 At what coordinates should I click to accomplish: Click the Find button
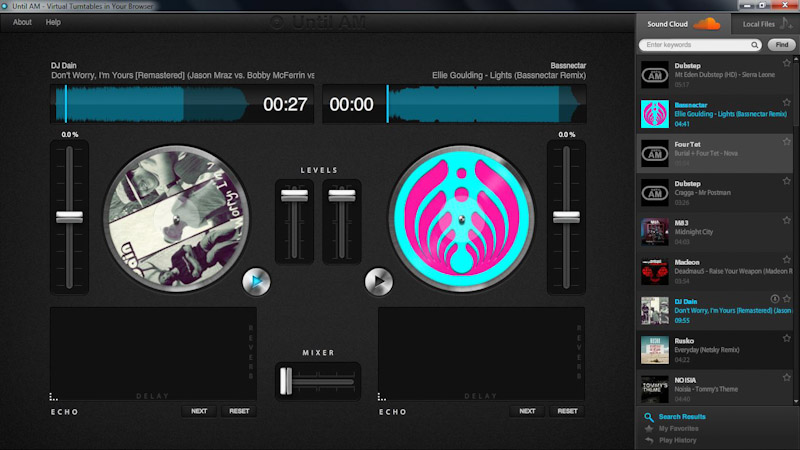pyautogui.click(x=782, y=45)
